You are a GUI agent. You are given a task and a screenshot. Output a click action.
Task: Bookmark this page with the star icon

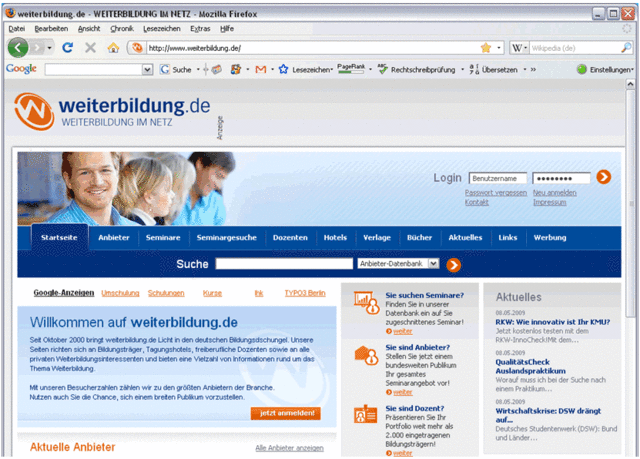(486, 48)
